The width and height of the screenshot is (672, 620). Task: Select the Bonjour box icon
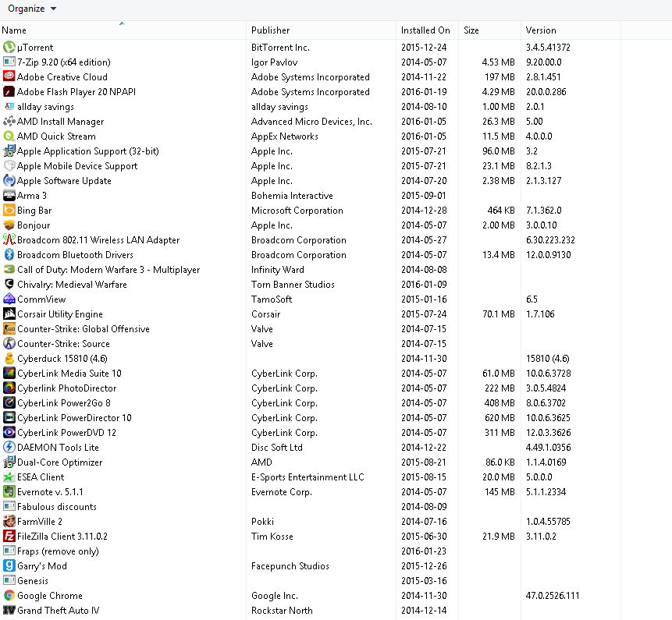pyautogui.click(x=9, y=225)
